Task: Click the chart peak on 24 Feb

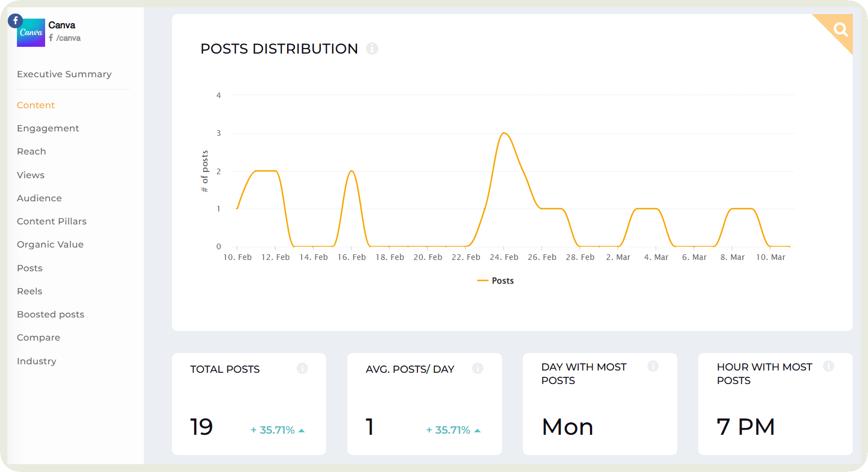Action: [x=504, y=134]
